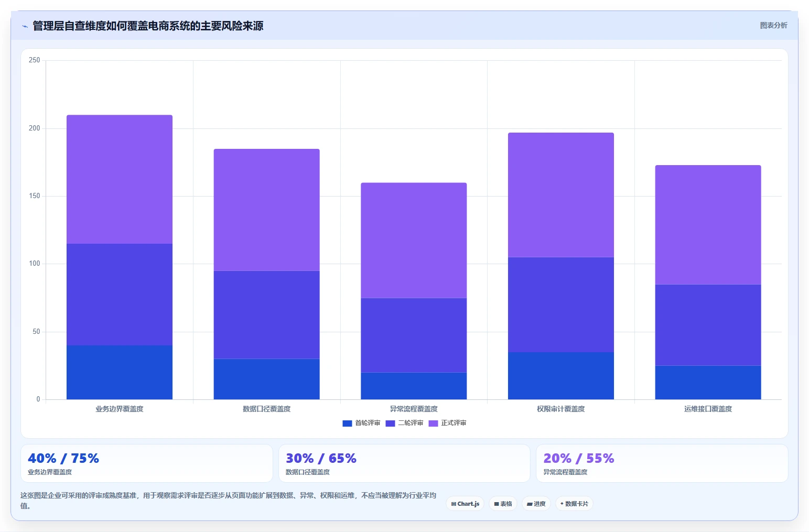Screen dimensions: 809x532
Task: Click x-axis label 业务边界覆盖度
Action: click(120, 409)
